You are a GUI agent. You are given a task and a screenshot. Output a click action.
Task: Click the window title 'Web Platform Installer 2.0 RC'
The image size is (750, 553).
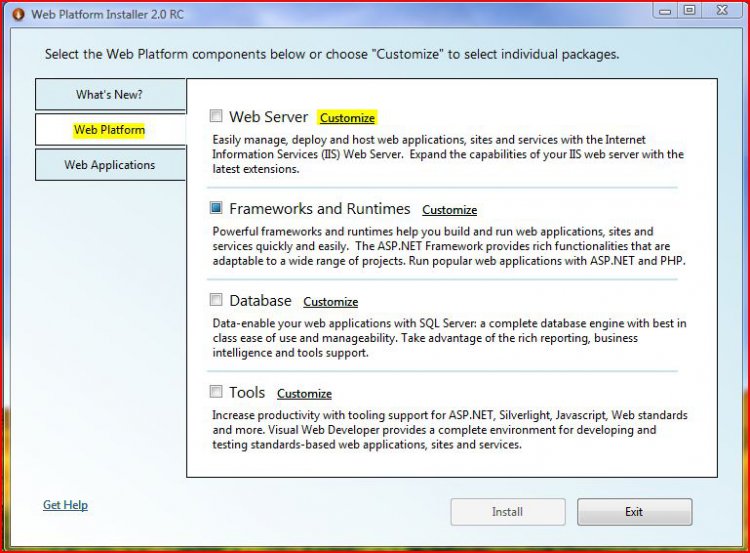107,14
